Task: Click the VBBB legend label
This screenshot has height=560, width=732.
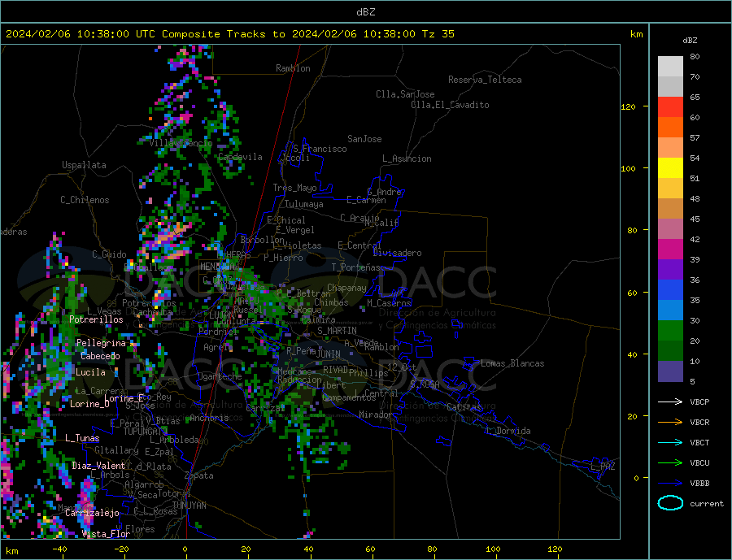Action: tap(699, 483)
